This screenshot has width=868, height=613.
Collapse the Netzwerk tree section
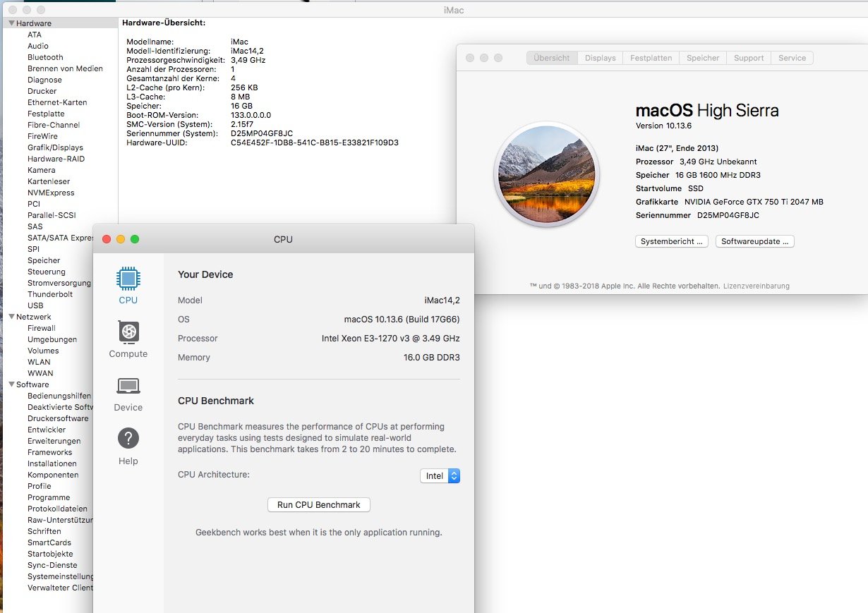click(x=12, y=317)
